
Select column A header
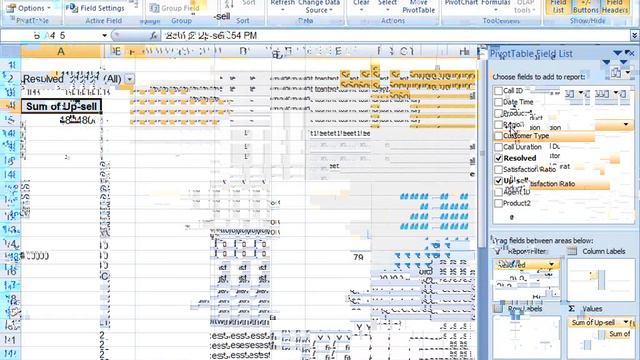61,51
